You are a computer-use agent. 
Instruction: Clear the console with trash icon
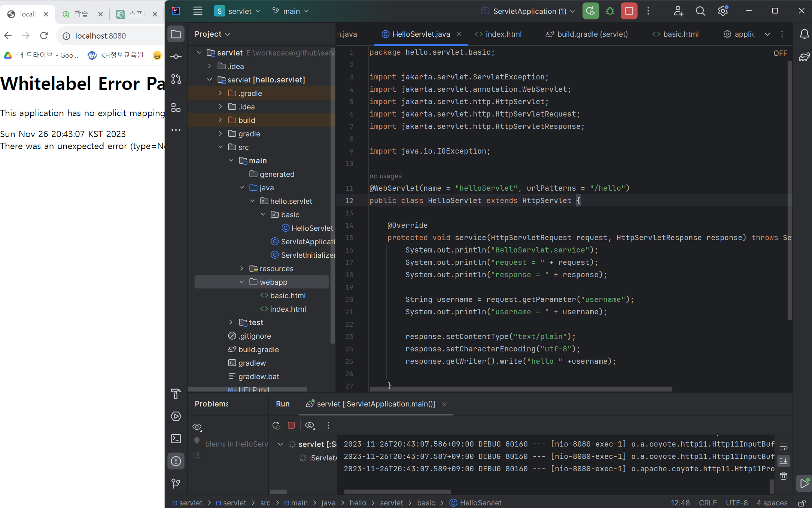click(x=784, y=476)
